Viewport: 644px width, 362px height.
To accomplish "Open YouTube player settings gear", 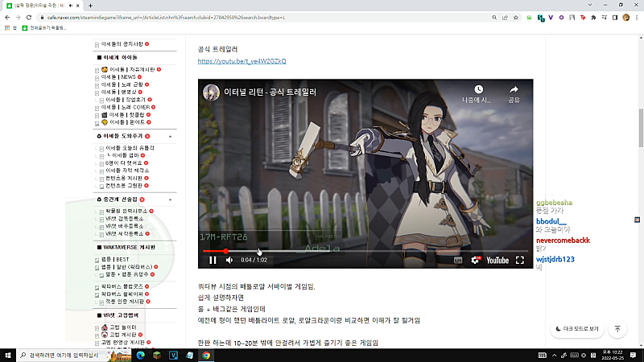I will 475,260.
